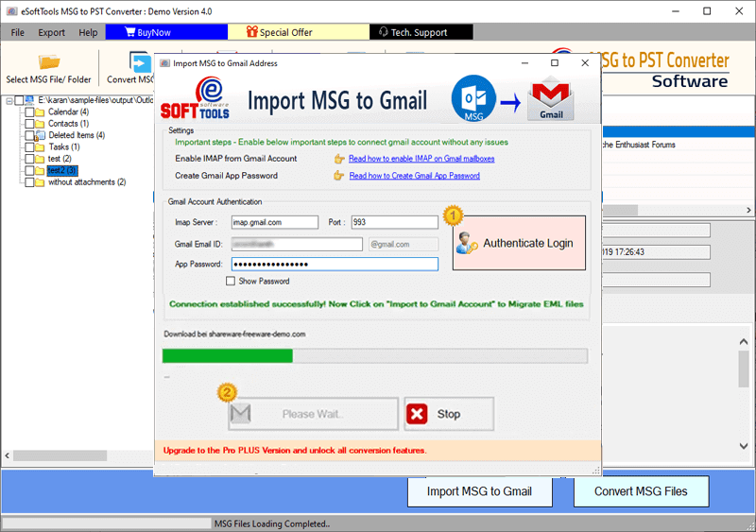Viewport: 756px width, 532px height.
Task: Click the Tasks folder icon in tree
Action: (40, 147)
